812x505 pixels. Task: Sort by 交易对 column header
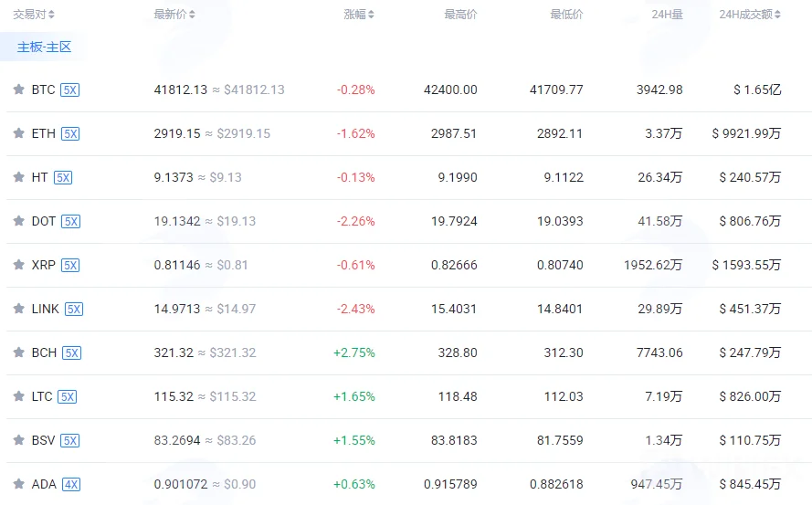point(34,15)
